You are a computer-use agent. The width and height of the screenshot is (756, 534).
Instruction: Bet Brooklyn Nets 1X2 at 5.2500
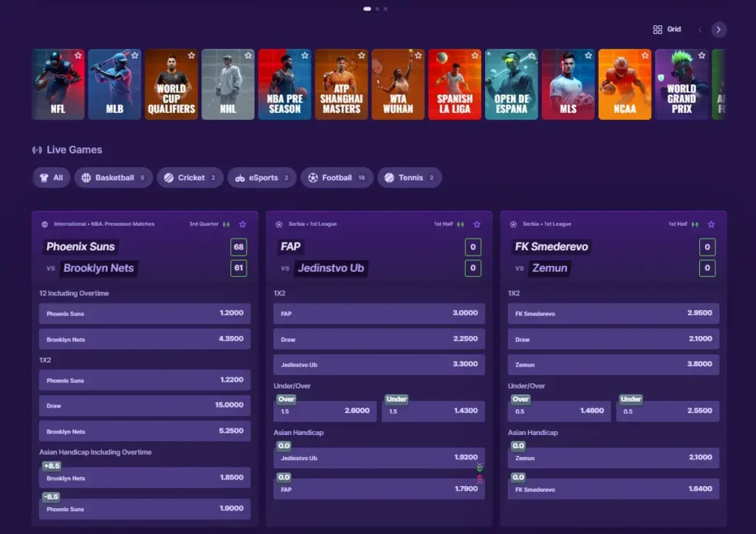(145, 431)
